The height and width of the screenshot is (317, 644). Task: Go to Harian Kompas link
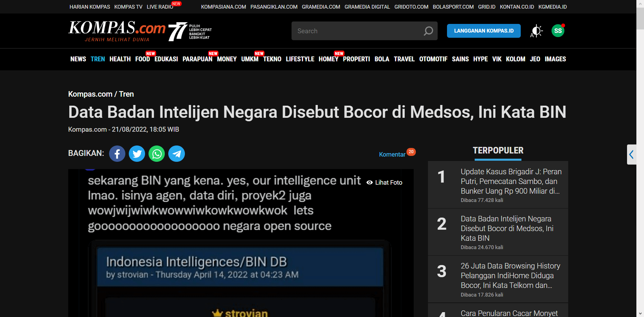pyautogui.click(x=90, y=7)
